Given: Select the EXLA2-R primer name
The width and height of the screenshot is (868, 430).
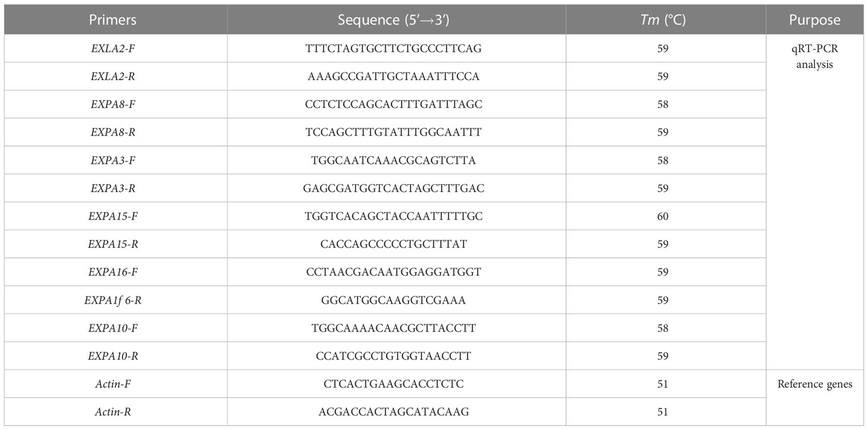Looking at the screenshot, I should click(x=113, y=76).
